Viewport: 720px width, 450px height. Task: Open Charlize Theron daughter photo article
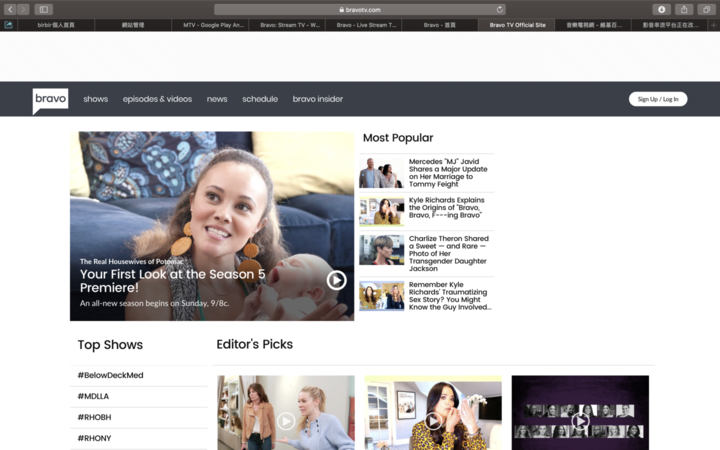pos(449,253)
